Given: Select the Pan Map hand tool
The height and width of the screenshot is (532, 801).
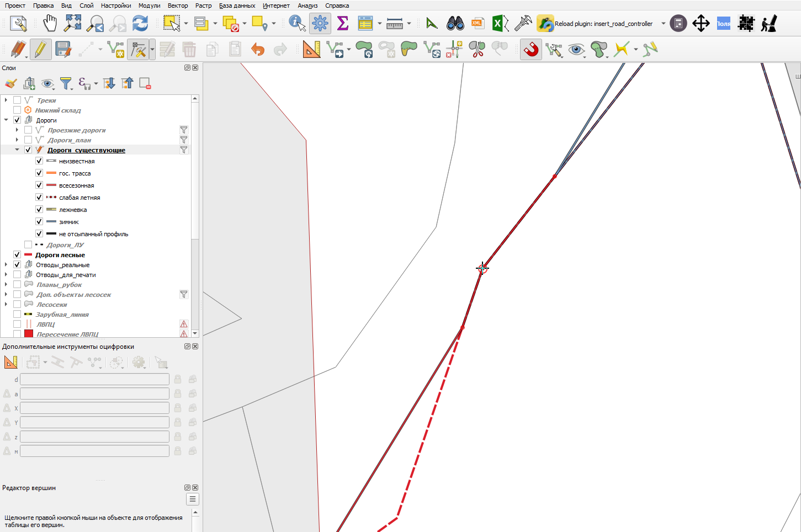Looking at the screenshot, I should pyautogui.click(x=50, y=24).
